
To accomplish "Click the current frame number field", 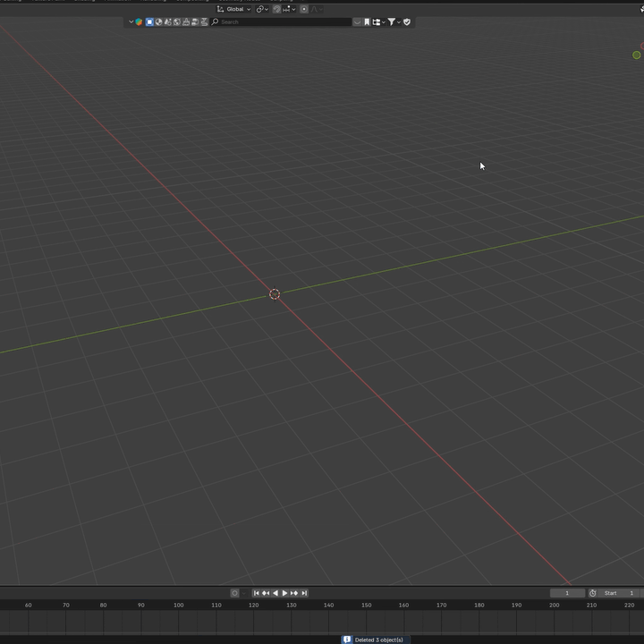I will point(567,593).
